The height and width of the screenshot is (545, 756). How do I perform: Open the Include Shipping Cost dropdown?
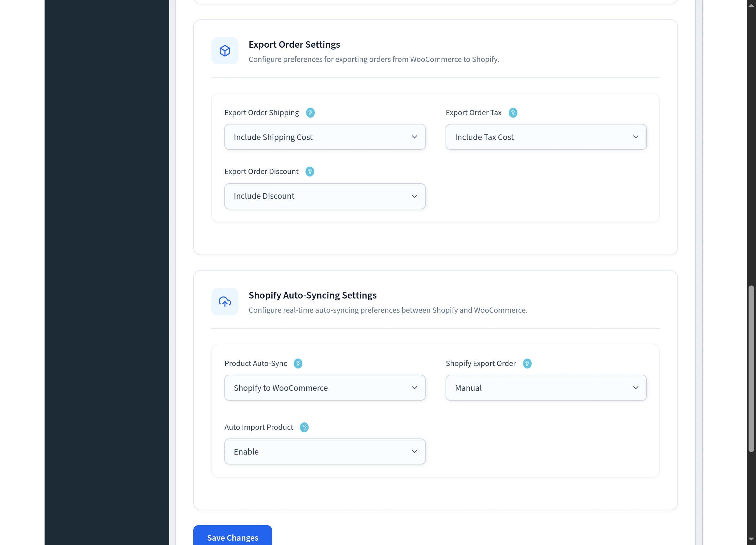(x=325, y=137)
